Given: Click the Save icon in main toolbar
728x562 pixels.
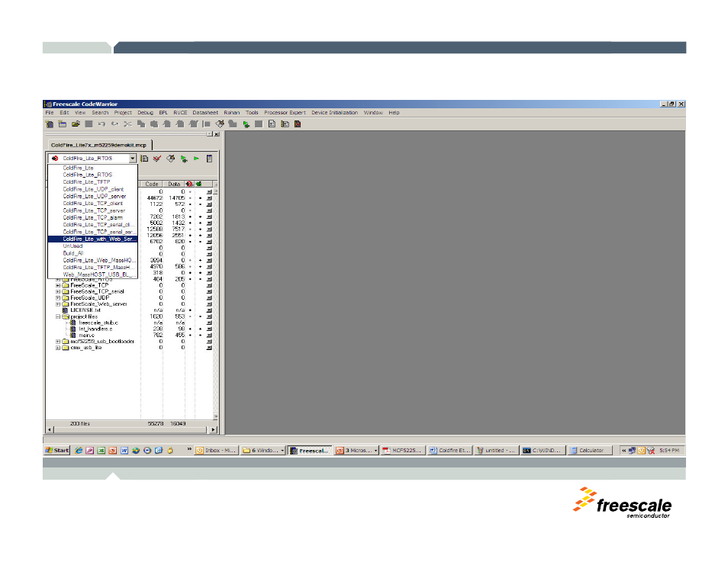Looking at the screenshot, I should [x=89, y=124].
